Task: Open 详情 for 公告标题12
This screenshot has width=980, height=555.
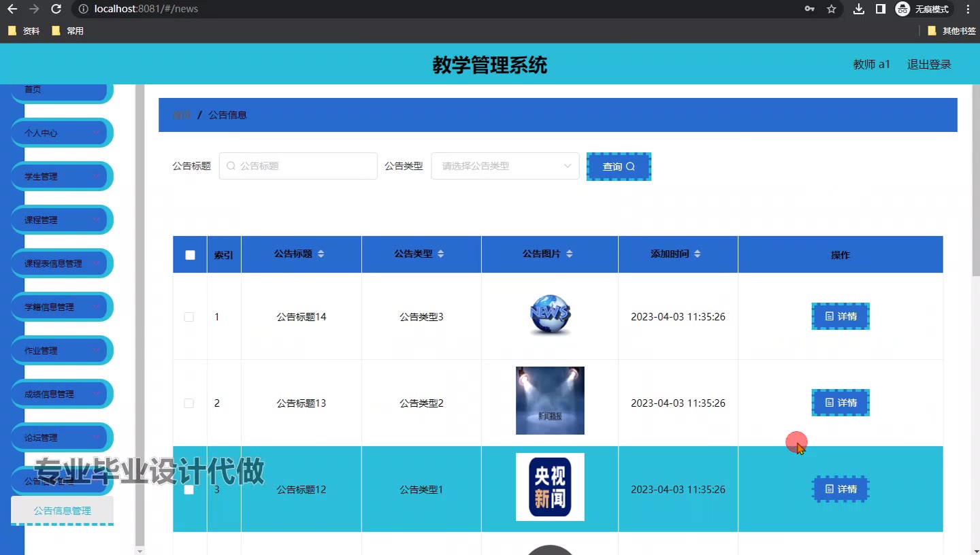Action: tap(840, 489)
